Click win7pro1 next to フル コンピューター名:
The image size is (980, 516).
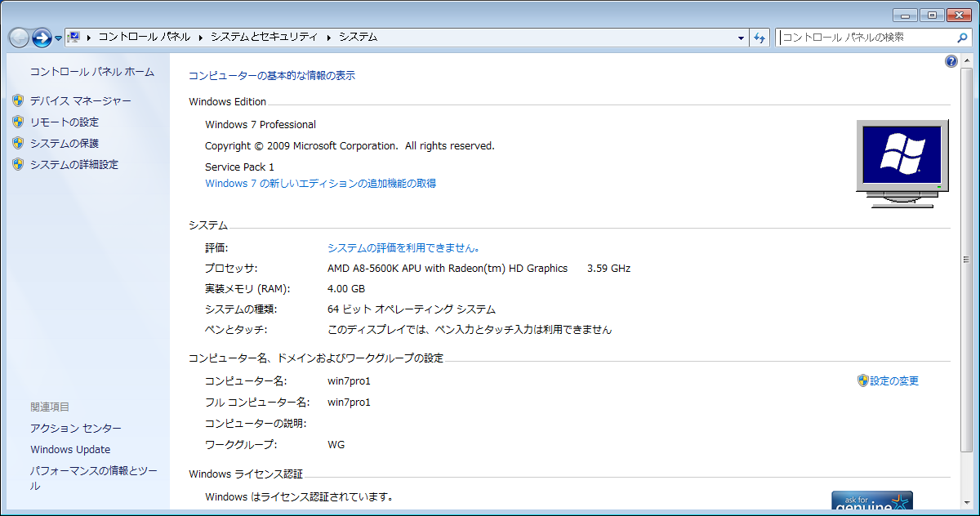(349, 403)
